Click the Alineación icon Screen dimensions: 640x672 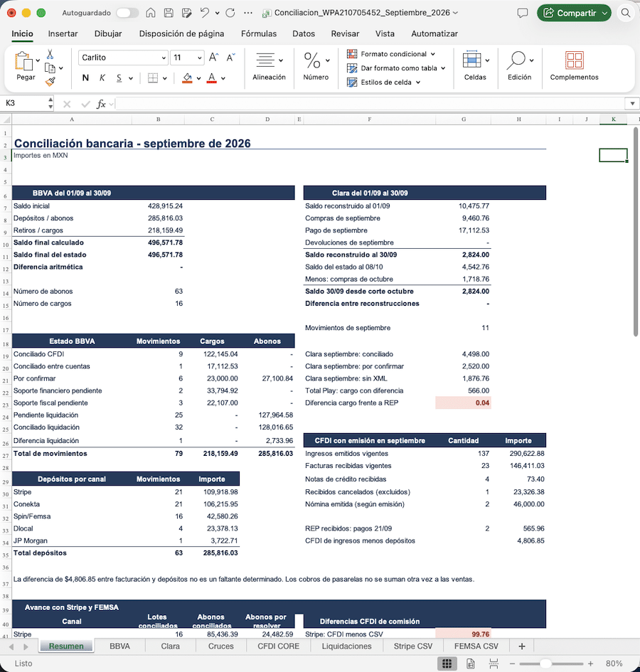265,60
